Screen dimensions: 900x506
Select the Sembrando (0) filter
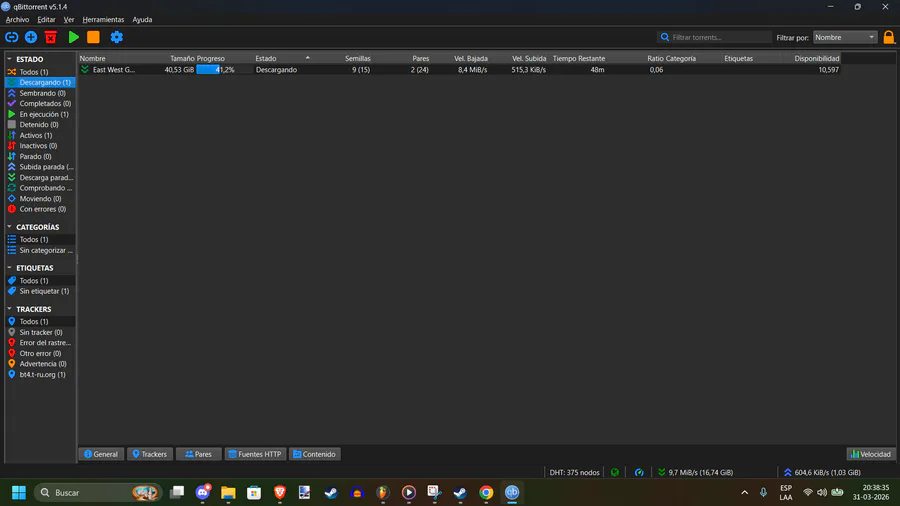click(x=40, y=93)
